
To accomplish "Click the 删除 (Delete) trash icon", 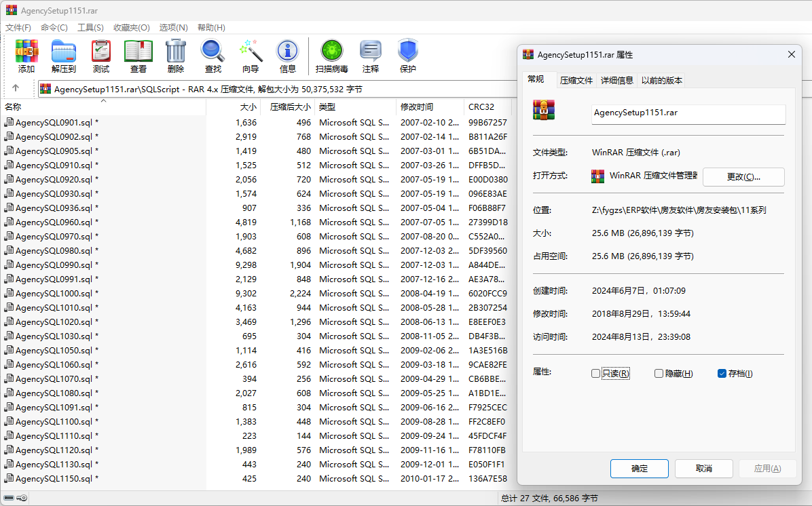I will [x=176, y=52].
